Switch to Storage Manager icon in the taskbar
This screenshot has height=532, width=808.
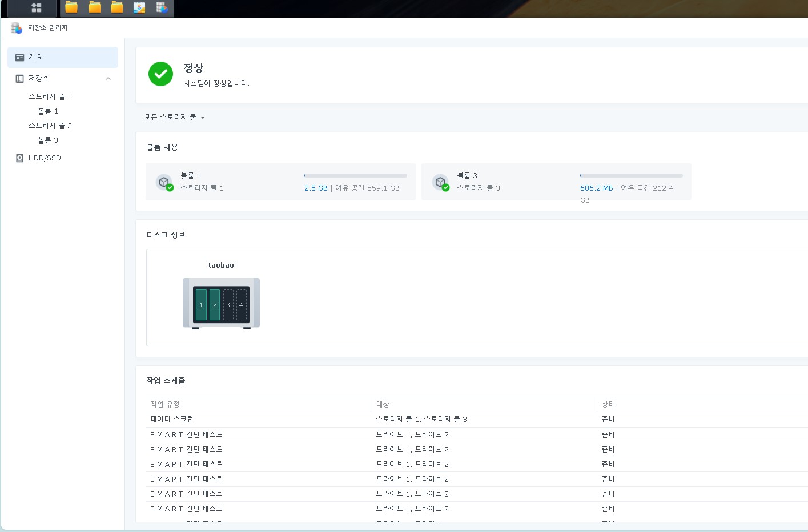coord(162,7)
